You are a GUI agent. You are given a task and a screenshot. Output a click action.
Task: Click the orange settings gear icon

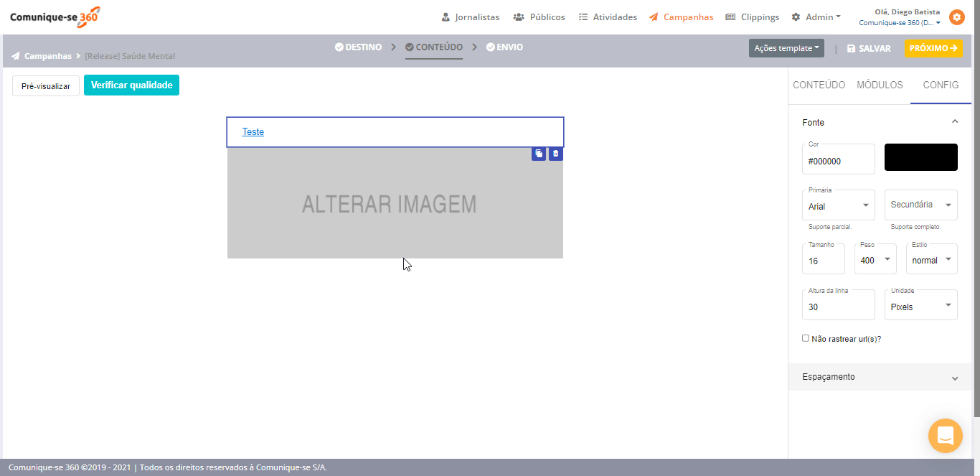[956, 17]
